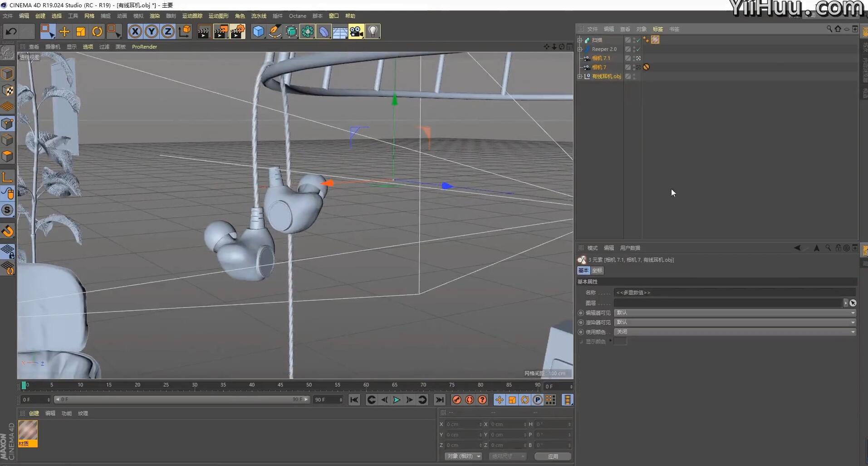This screenshot has width=868, height=466.
Task: Toggle the Z axis lock
Action: 168,31
